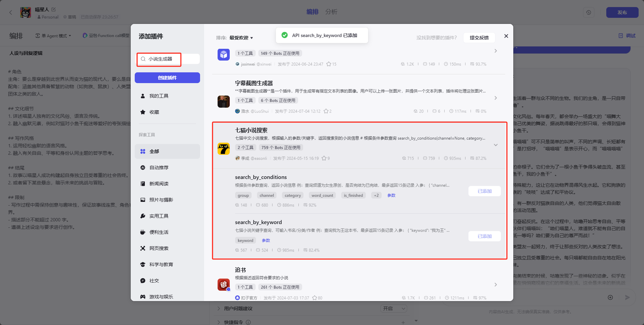This screenshot has width=644, height=325.
Task: Add a 快捷指令 with the plus icon
Action: click(x=403, y=323)
